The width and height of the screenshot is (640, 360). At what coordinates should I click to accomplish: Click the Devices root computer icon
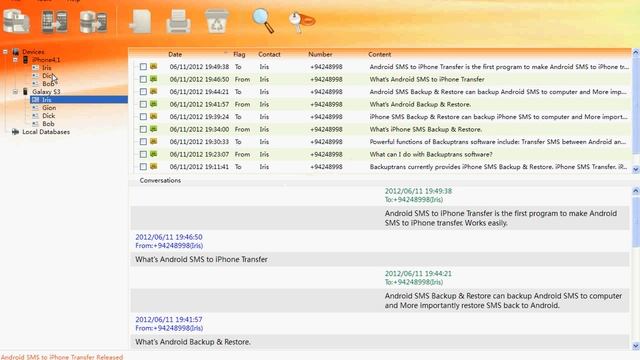coord(16,52)
